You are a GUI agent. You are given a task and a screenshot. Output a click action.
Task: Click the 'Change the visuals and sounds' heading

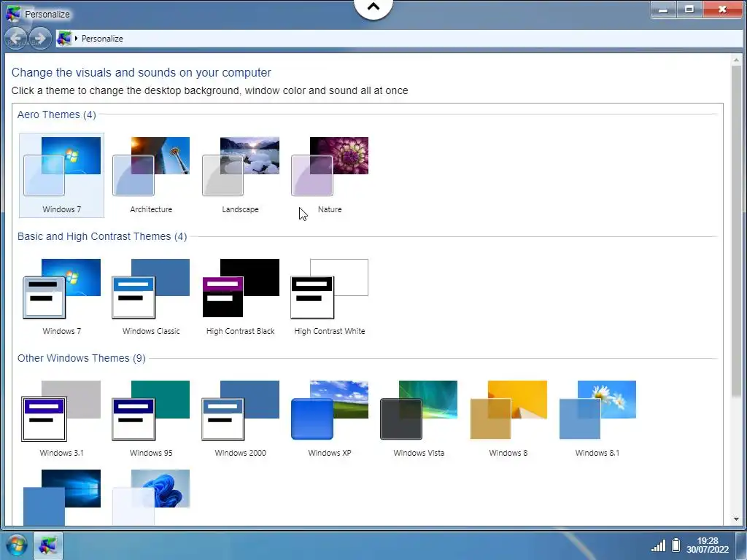(141, 72)
